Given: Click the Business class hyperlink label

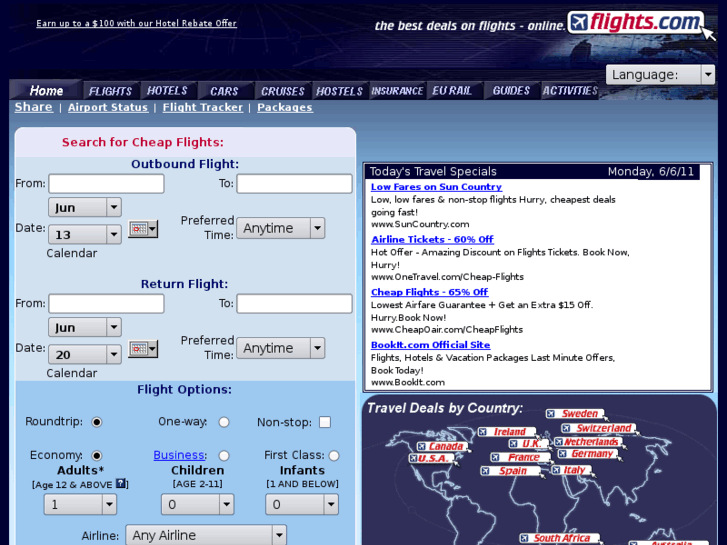Looking at the screenshot, I should 179,455.
